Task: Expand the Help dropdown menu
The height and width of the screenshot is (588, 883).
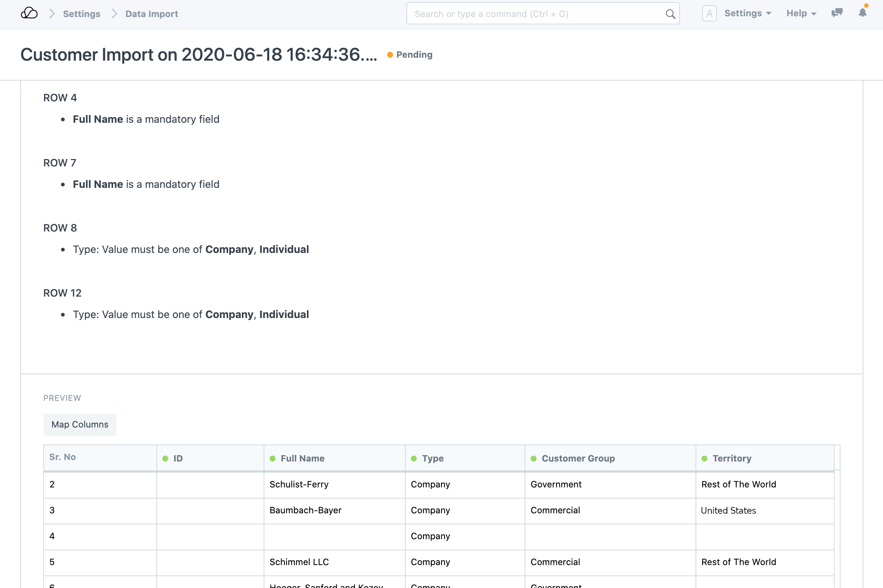Action: pyautogui.click(x=801, y=14)
